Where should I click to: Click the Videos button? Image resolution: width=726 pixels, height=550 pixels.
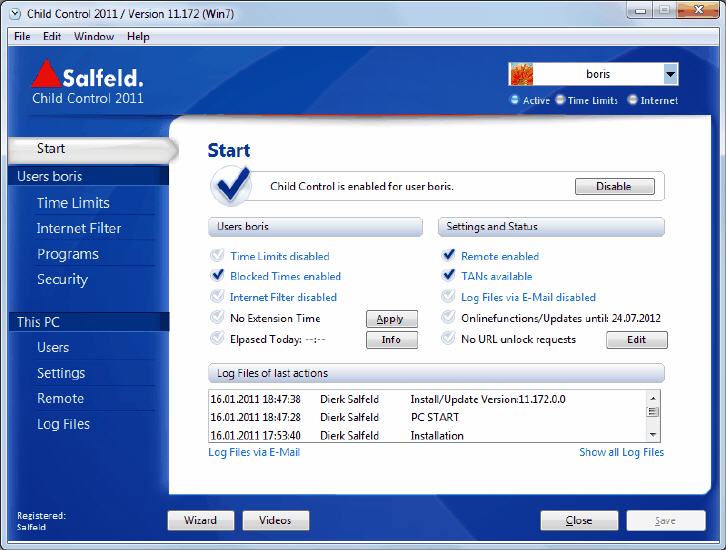pos(275,520)
